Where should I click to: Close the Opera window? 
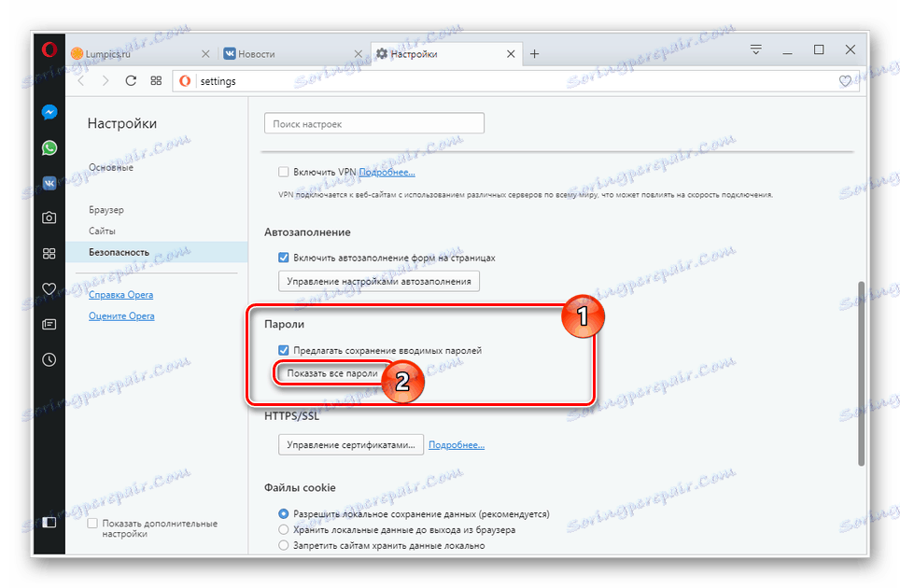coord(851,49)
